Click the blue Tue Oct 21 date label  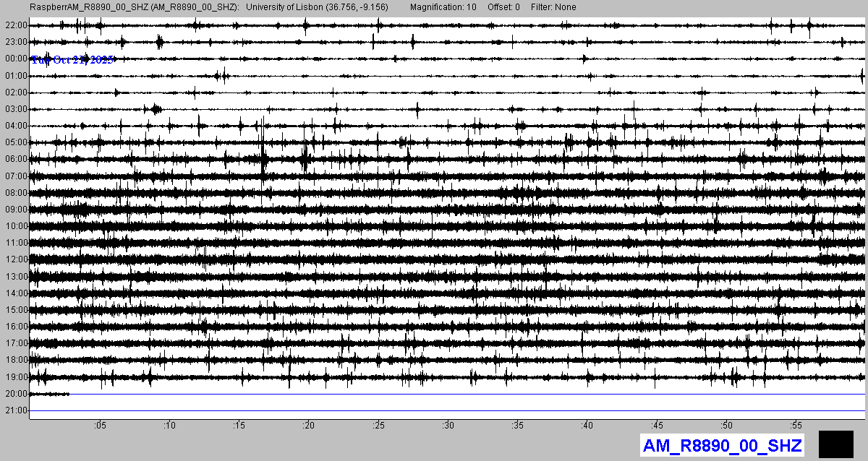click(x=72, y=60)
